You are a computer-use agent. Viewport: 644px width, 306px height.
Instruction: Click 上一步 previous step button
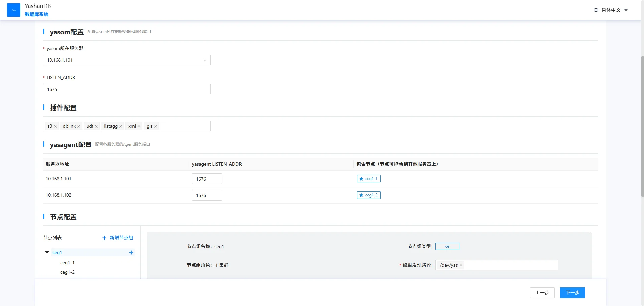[x=542, y=293]
